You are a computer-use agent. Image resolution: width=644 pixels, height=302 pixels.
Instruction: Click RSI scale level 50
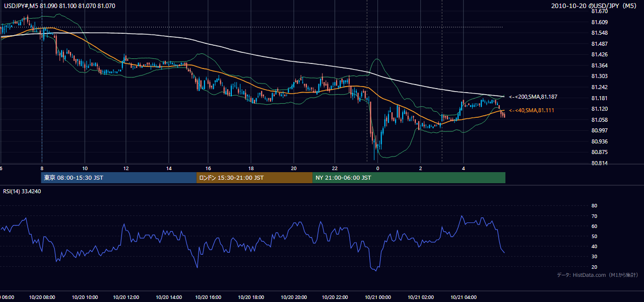594,236
